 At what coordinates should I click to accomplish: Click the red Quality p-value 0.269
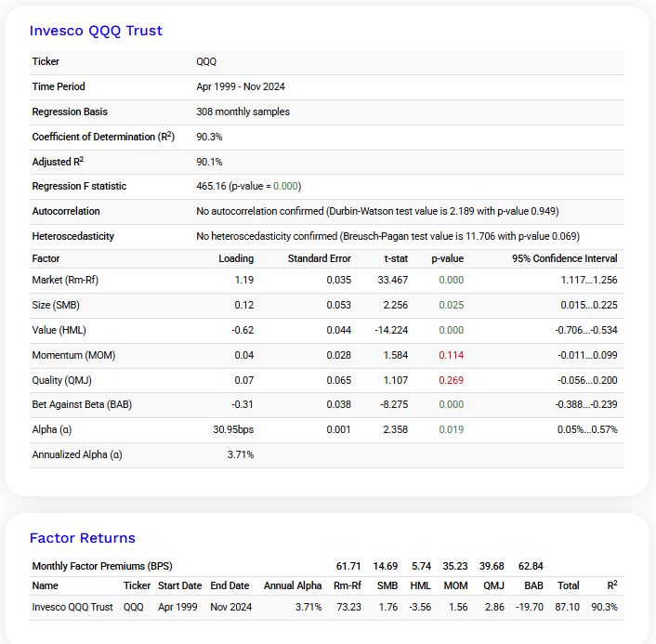pyautogui.click(x=451, y=380)
